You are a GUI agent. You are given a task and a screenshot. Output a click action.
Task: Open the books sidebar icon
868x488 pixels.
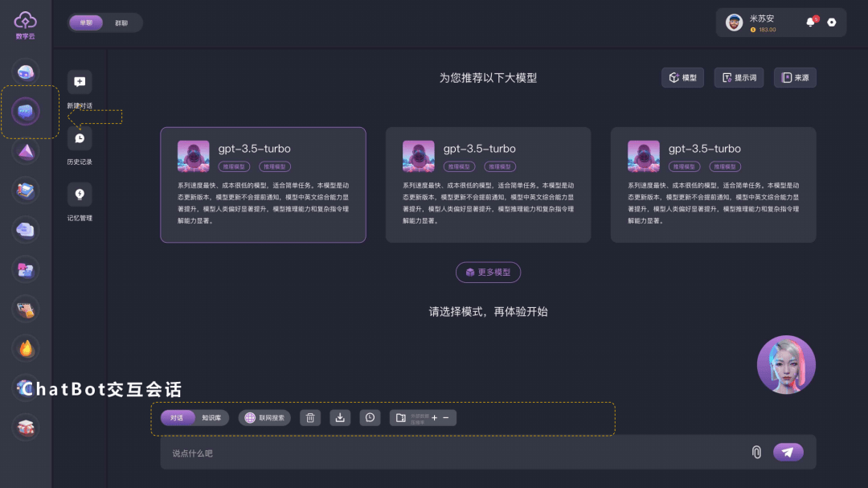(26, 191)
